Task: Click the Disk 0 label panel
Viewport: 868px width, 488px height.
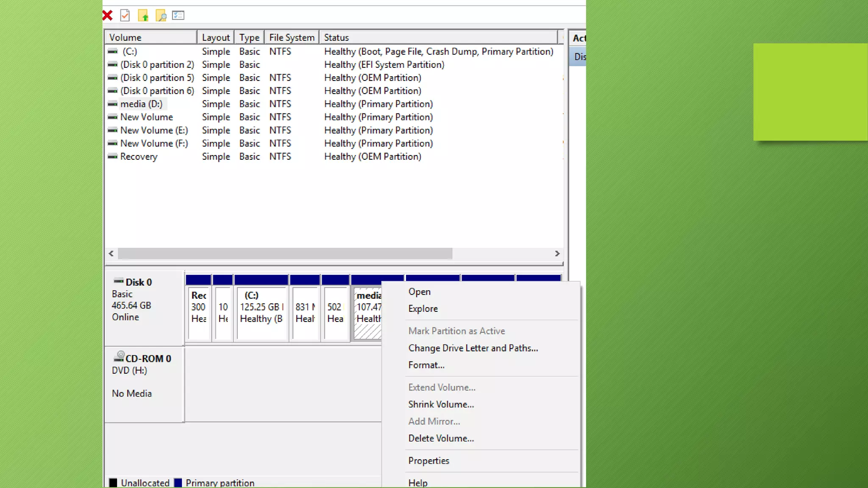Action: pyautogui.click(x=144, y=308)
